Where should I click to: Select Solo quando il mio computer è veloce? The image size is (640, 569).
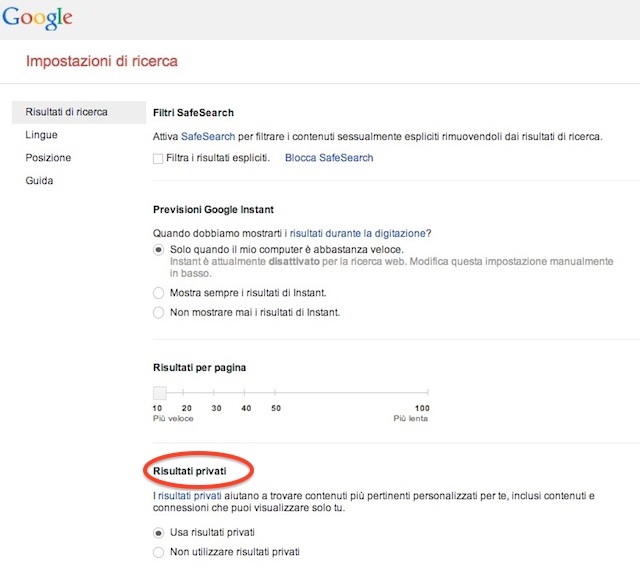(158, 249)
